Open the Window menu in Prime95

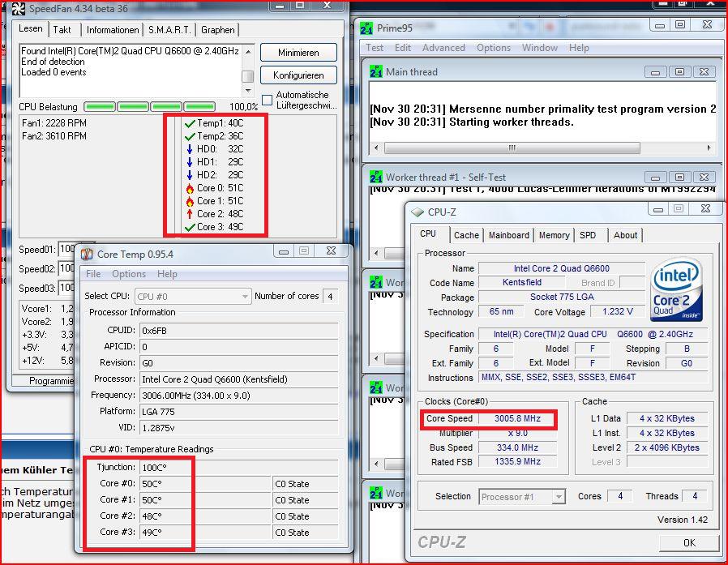(x=539, y=48)
